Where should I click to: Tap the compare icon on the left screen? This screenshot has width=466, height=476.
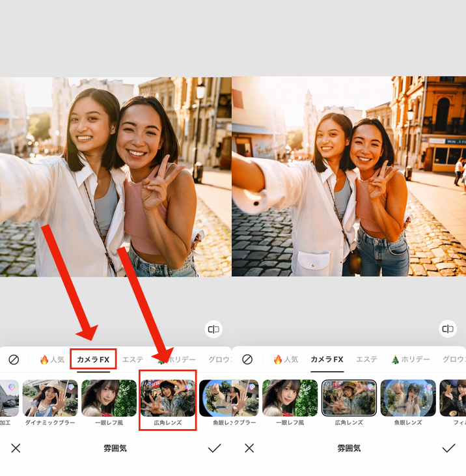[x=213, y=329]
